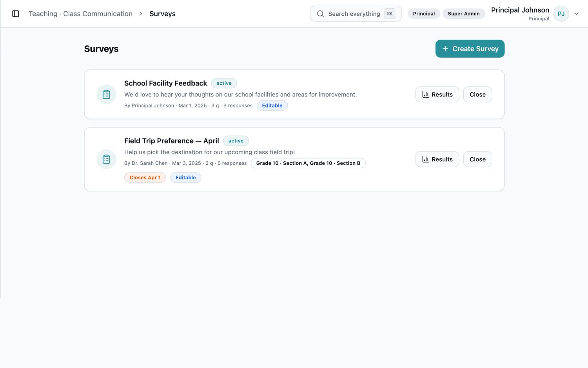The image size is (588, 368).
Task: Click the PJ avatar circle
Action: coord(561,14)
